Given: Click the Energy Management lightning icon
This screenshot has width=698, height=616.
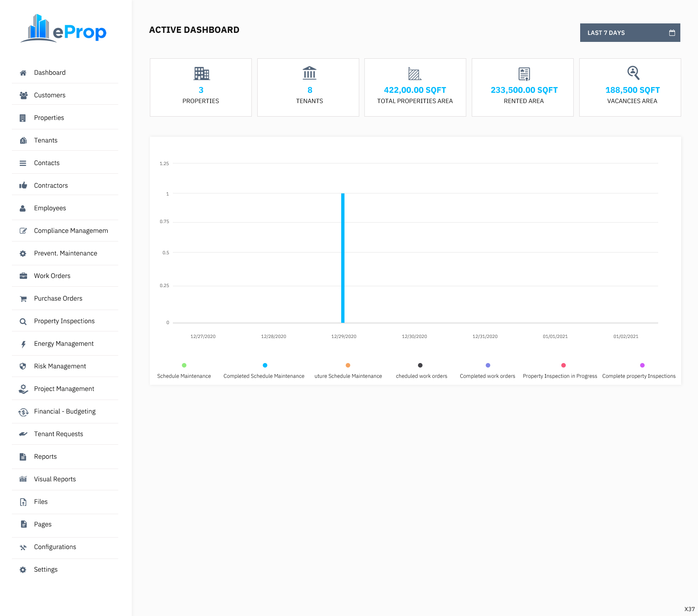Looking at the screenshot, I should click(23, 344).
